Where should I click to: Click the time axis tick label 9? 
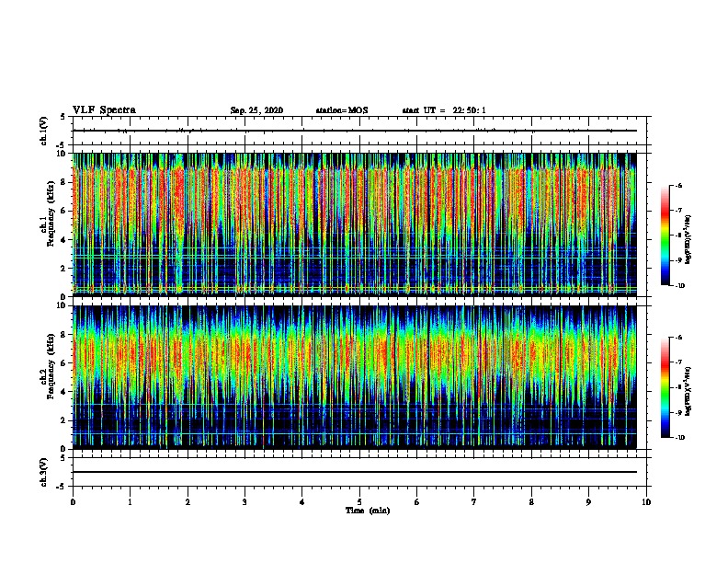point(588,502)
